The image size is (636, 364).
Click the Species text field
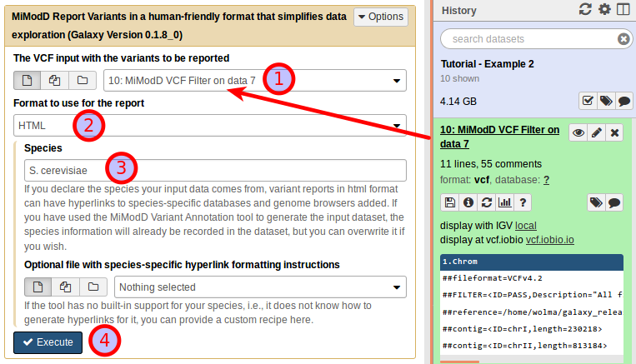pyautogui.click(x=215, y=170)
